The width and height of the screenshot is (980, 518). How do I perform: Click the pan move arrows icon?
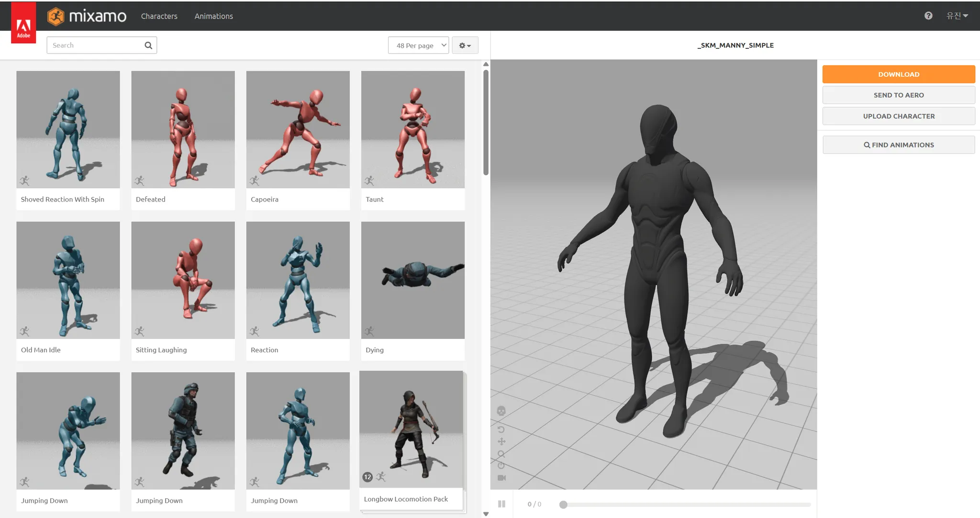coord(501,441)
